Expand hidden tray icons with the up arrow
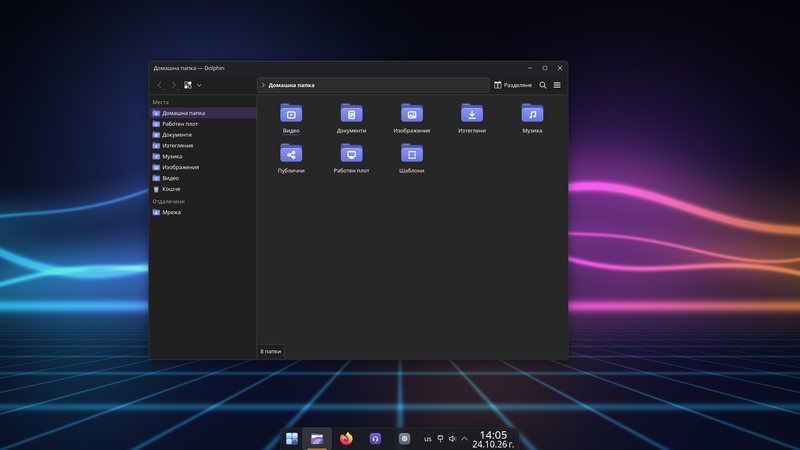The width and height of the screenshot is (800, 450). pyautogui.click(x=464, y=439)
